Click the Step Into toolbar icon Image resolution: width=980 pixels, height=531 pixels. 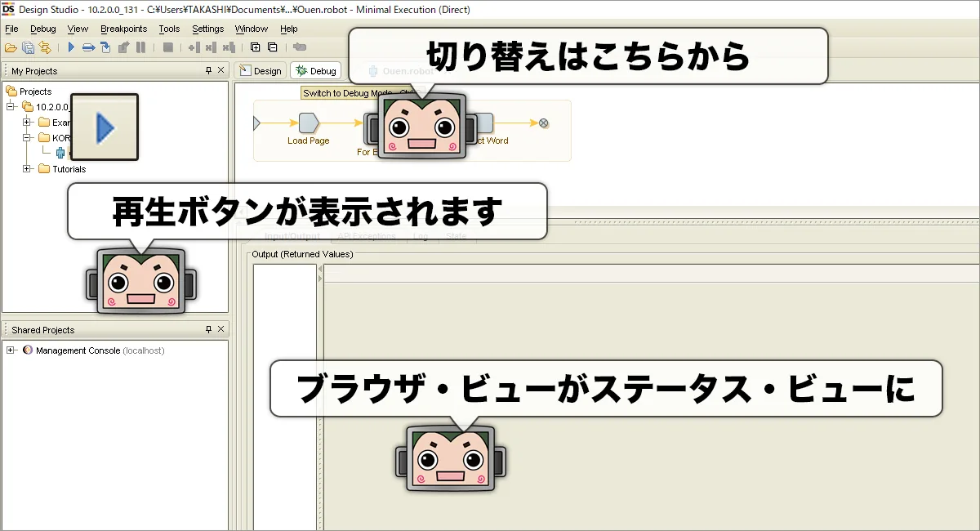pyautogui.click(x=105, y=47)
